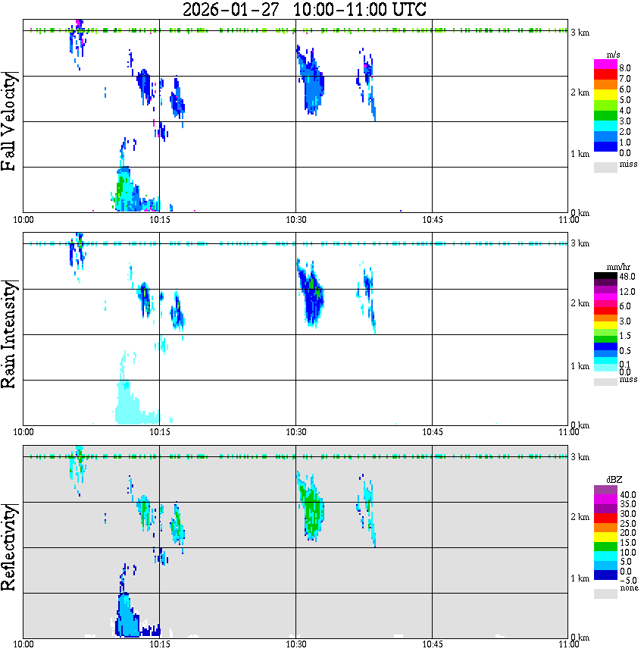Click the Rain Intensity vertical axis label
The image size is (644, 658).
pyautogui.click(x=9, y=334)
